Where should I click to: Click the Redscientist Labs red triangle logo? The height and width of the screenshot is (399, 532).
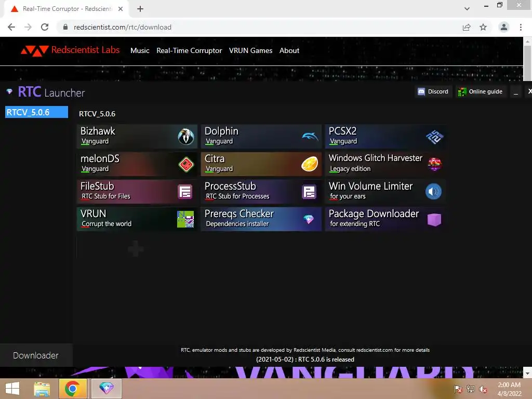point(35,50)
